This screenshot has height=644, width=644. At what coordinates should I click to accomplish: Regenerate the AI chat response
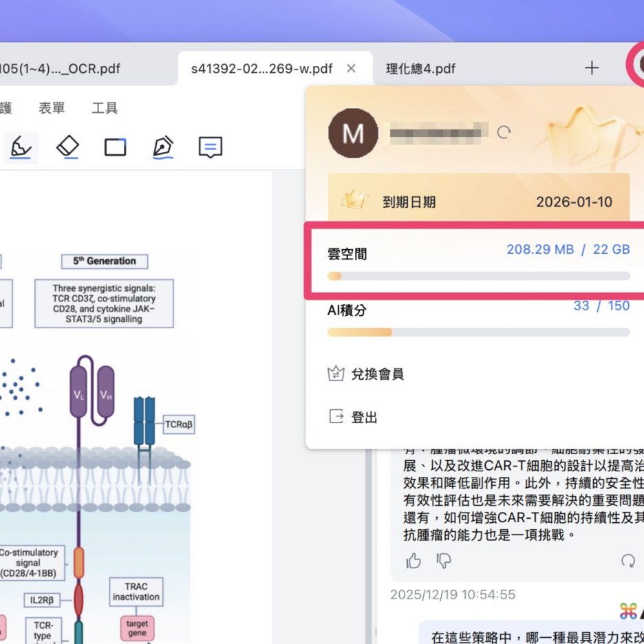tap(627, 561)
